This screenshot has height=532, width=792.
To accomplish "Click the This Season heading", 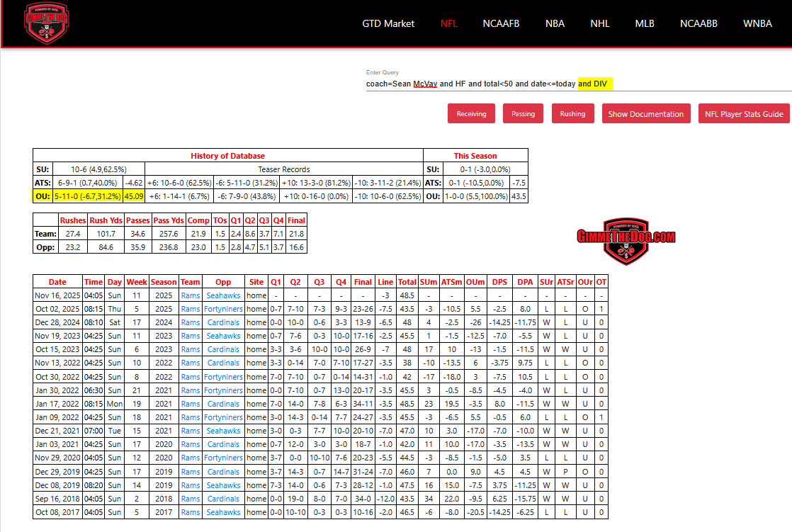I will pos(475,156).
